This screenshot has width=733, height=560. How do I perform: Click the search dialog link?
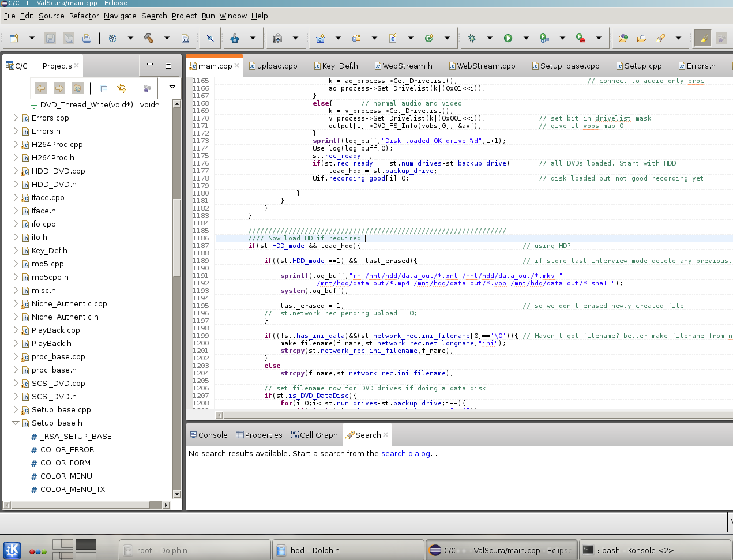pyautogui.click(x=405, y=453)
